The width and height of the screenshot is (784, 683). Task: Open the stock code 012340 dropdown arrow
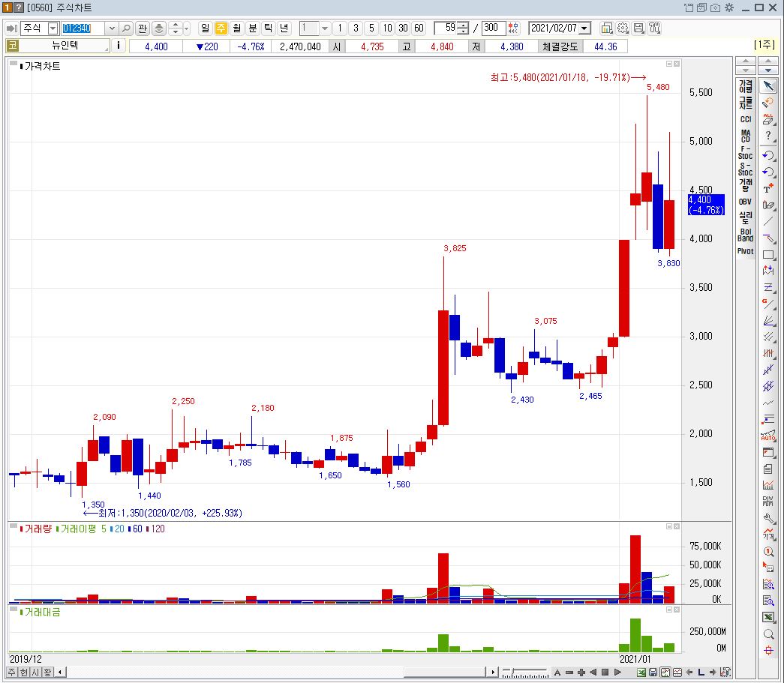112,28
